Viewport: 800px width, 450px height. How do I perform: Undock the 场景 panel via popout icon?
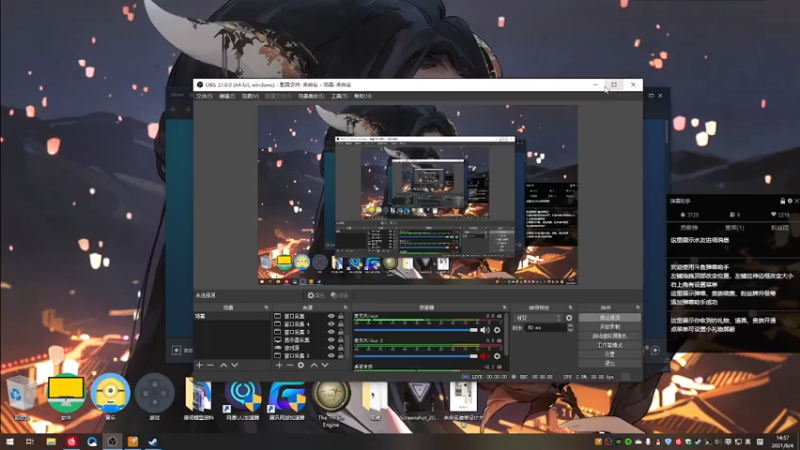(x=266, y=308)
